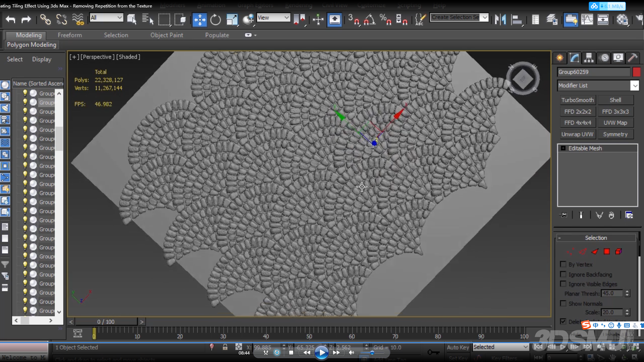Click the [Perspective] viewport label

point(98,57)
